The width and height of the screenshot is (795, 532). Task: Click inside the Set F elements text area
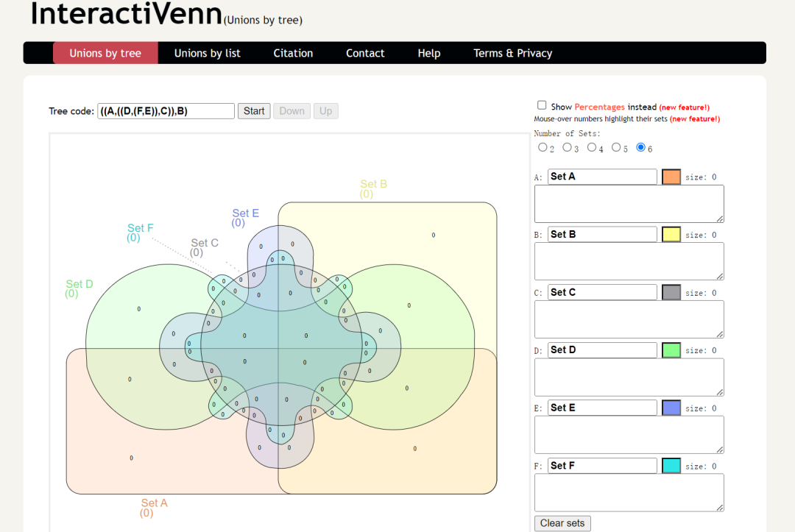coord(629,492)
